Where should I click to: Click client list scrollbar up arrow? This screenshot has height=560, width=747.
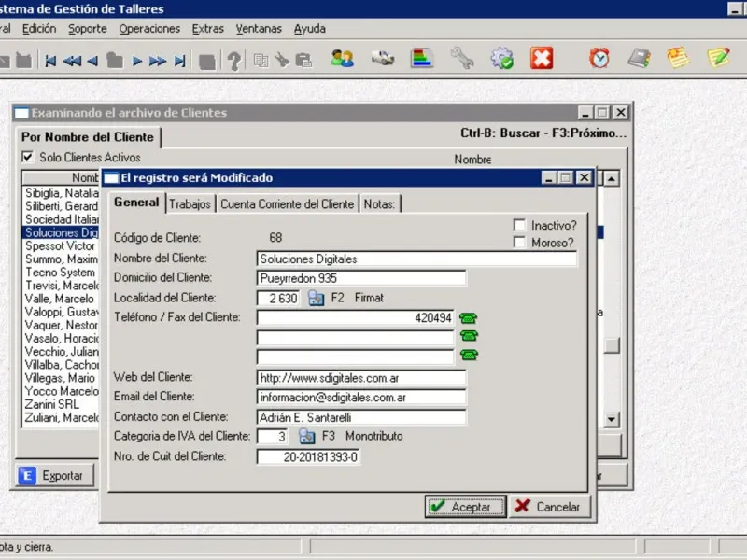612,178
